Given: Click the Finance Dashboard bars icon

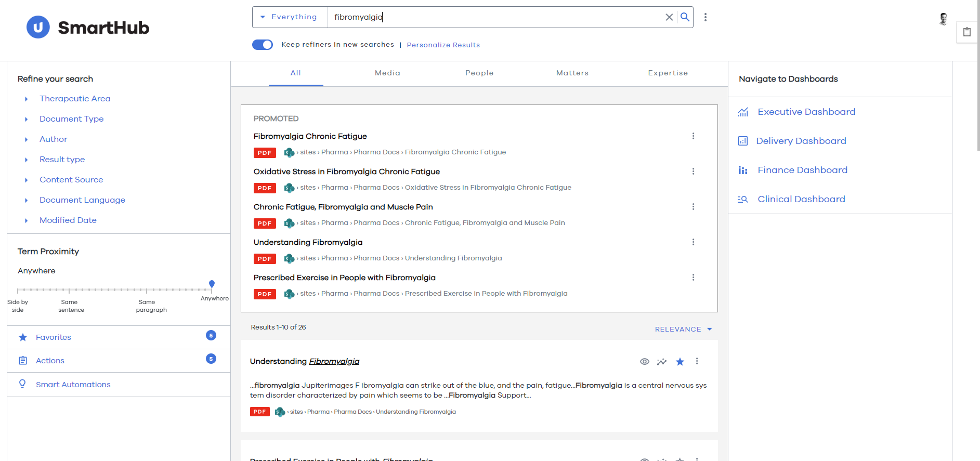Looking at the screenshot, I should [743, 170].
